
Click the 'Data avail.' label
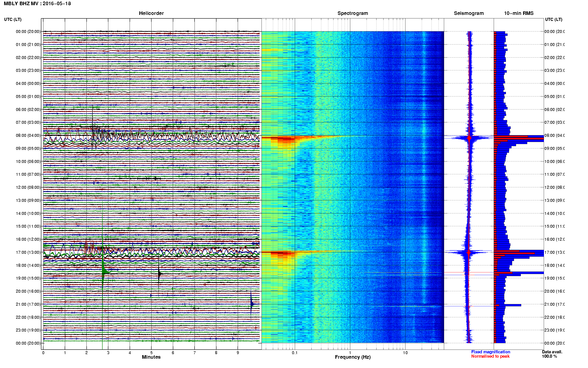(552, 352)
